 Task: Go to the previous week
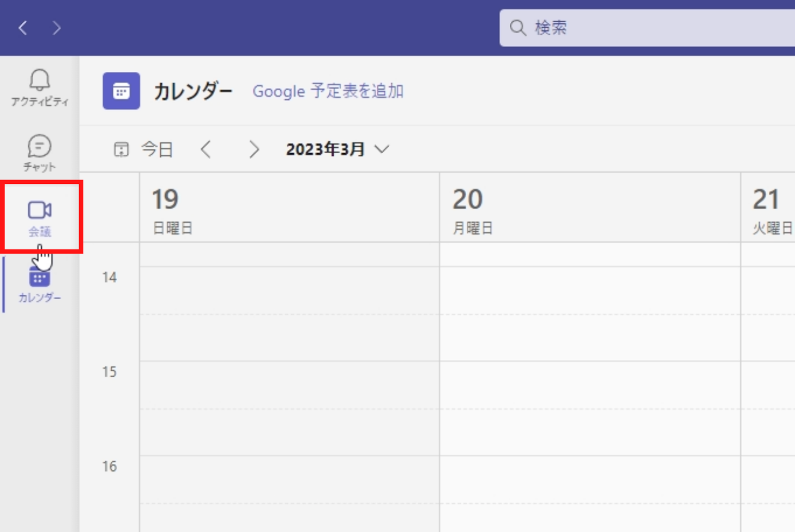(x=206, y=149)
